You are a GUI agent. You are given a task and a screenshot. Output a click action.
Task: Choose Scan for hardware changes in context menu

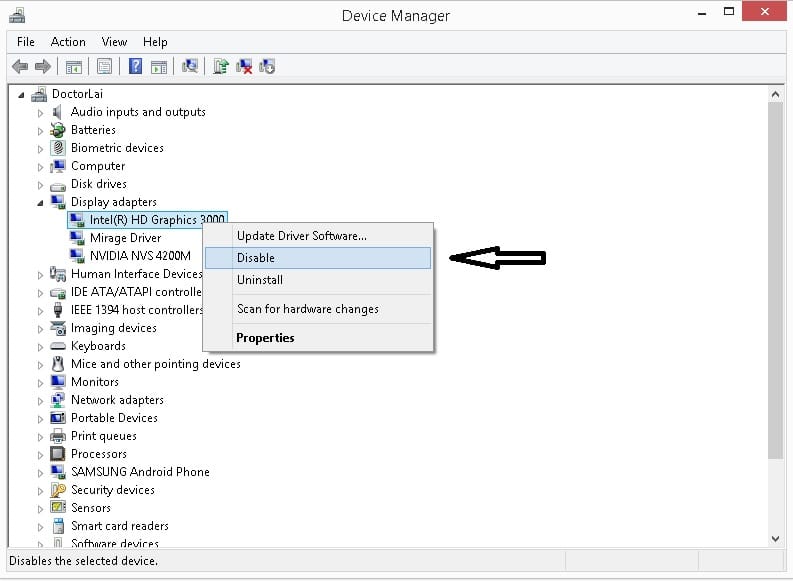(318, 309)
